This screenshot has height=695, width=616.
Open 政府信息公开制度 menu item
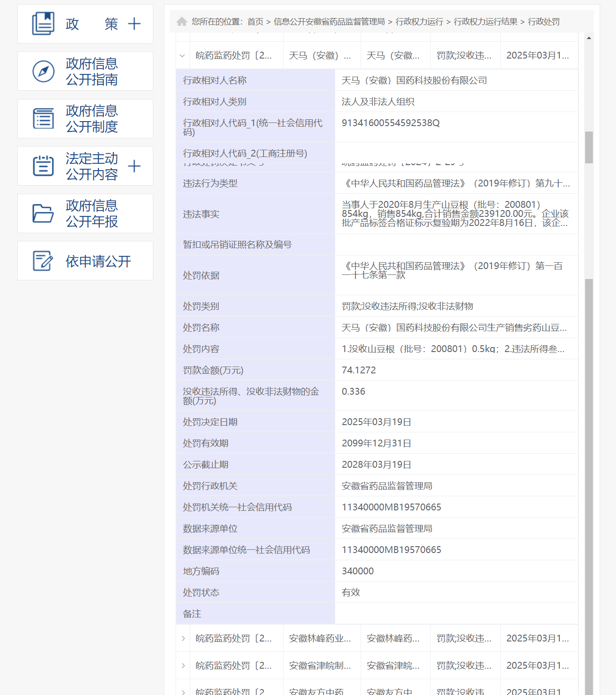tap(85, 118)
